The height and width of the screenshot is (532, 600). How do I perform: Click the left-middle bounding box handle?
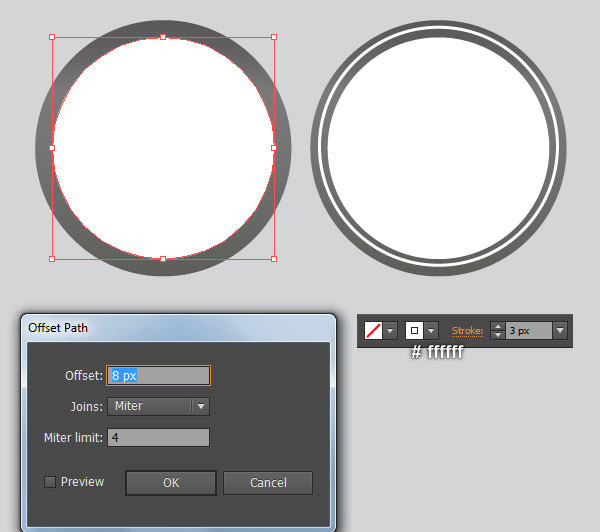[52, 148]
